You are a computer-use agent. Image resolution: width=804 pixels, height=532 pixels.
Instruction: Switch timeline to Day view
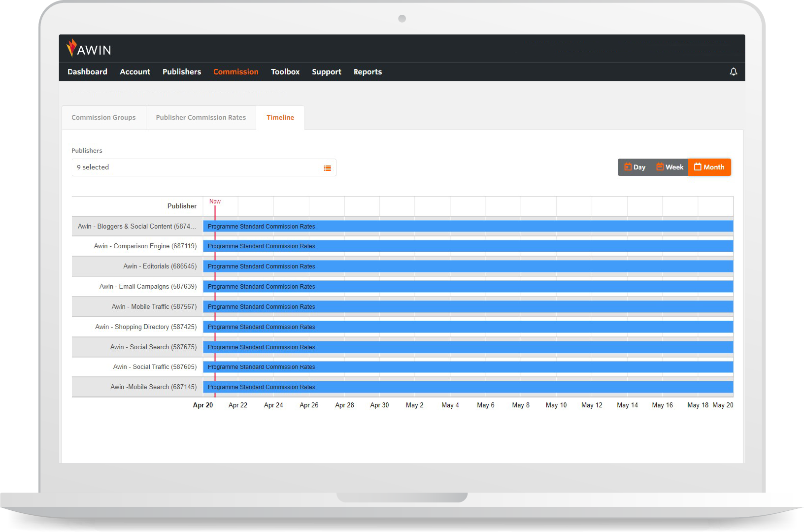click(x=635, y=167)
